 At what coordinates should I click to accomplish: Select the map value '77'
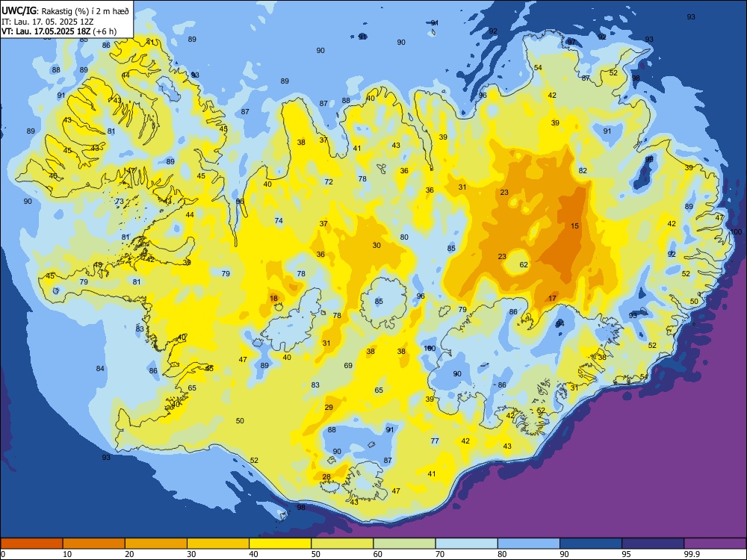[435, 441]
